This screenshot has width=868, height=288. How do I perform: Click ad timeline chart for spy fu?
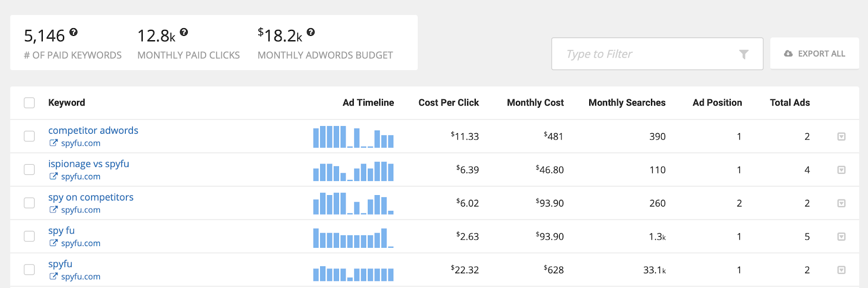tap(353, 237)
